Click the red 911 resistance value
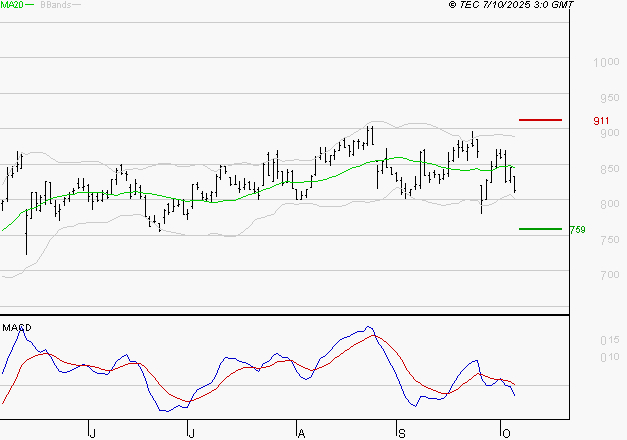The height and width of the screenshot is (440, 627). tap(601, 120)
